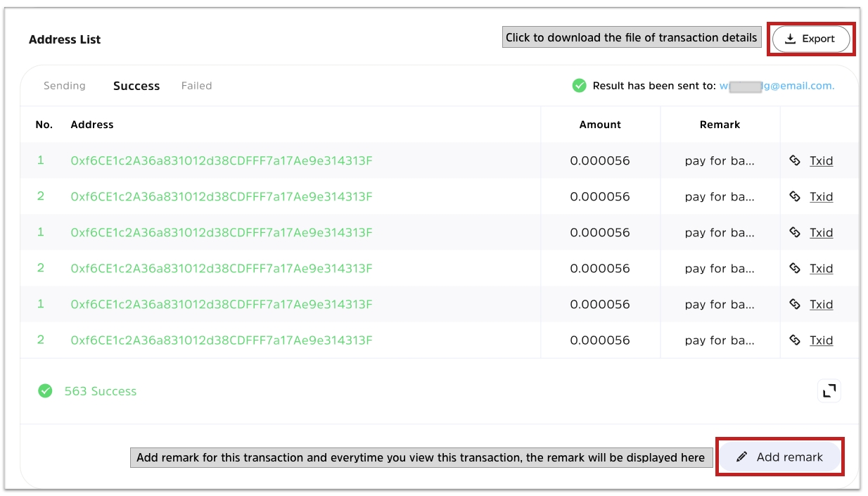868x496 pixels.
Task: Click the pencil icon on Add remark
Action: point(741,457)
